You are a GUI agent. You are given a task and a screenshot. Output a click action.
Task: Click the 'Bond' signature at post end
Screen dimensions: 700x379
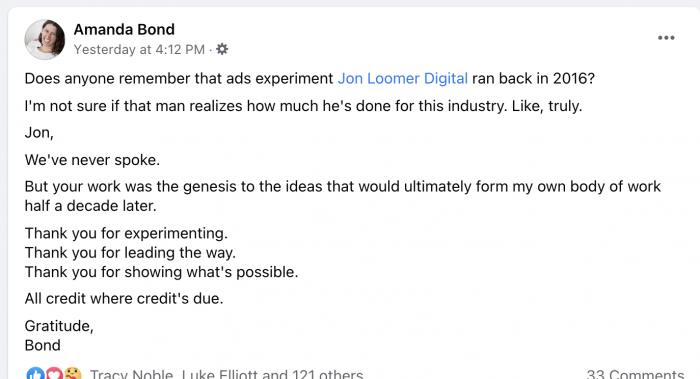pyautogui.click(x=42, y=346)
